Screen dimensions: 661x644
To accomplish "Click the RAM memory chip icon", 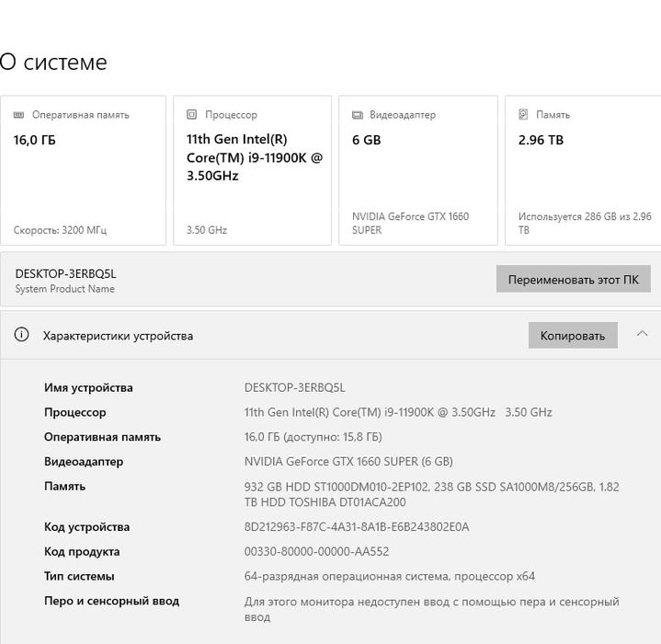I will (x=19, y=115).
